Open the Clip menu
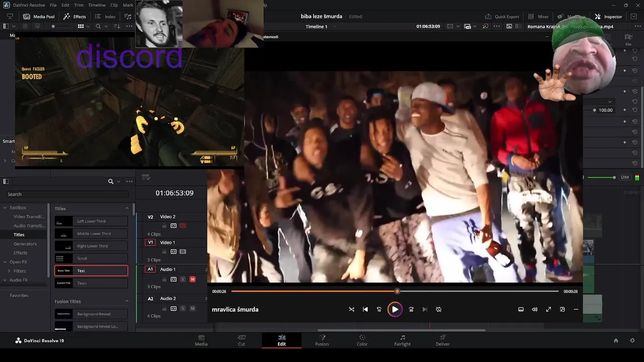Viewport: 644px width, 362px height. click(114, 5)
